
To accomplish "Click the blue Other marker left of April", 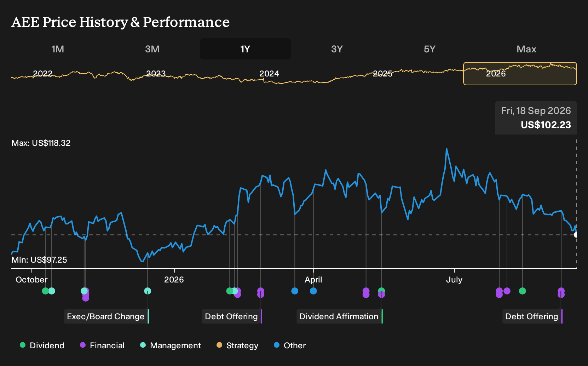I will pyautogui.click(x=295, y=291).
